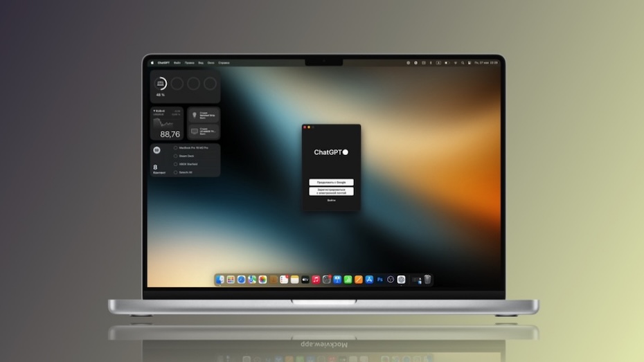The image size is (644, 362).
Task: Click the Reminders widget list icon
Action: [x=157, y=150]
